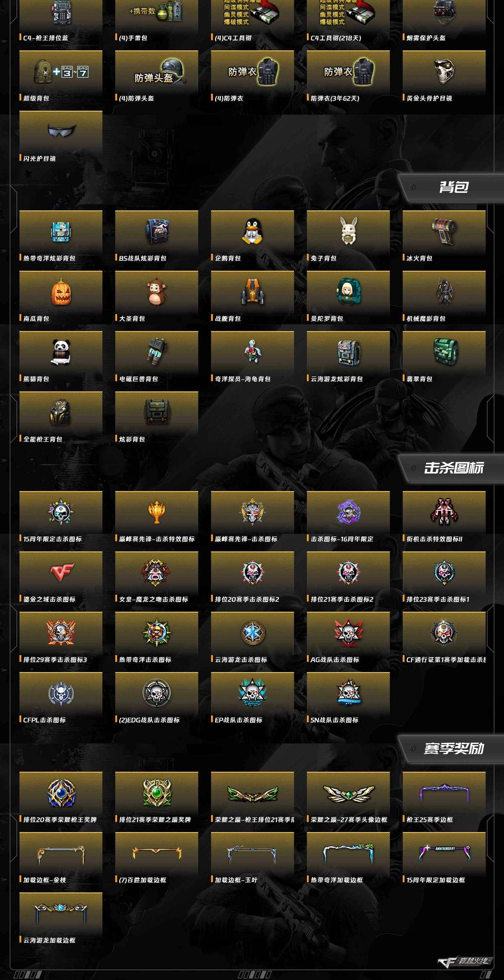Open the 击杀图标 section header

(x=453, y=468)
